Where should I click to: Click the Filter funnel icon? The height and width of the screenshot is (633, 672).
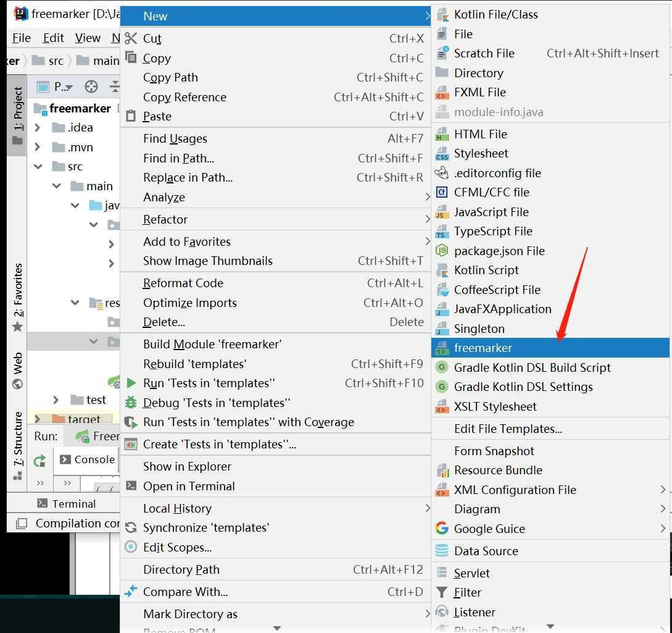pyautogui.click(x=441, y=592)
